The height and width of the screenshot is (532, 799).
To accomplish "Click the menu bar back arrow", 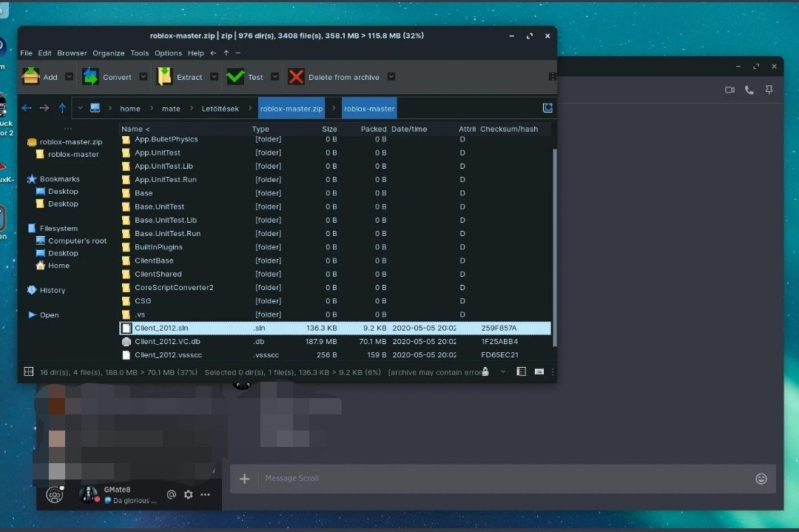I will (213, 53).
